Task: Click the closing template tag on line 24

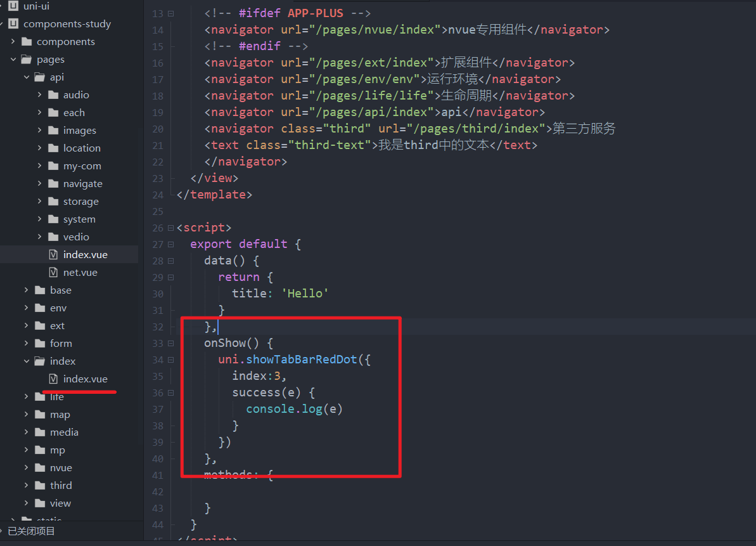Action: click(x=214, y=195)
